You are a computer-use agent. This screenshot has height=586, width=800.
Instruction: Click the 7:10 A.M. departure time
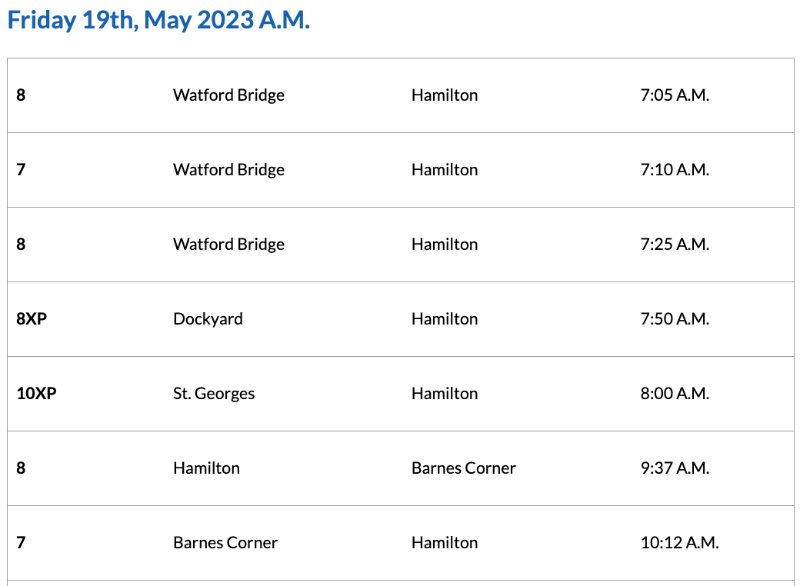click(x=674, y=170)
